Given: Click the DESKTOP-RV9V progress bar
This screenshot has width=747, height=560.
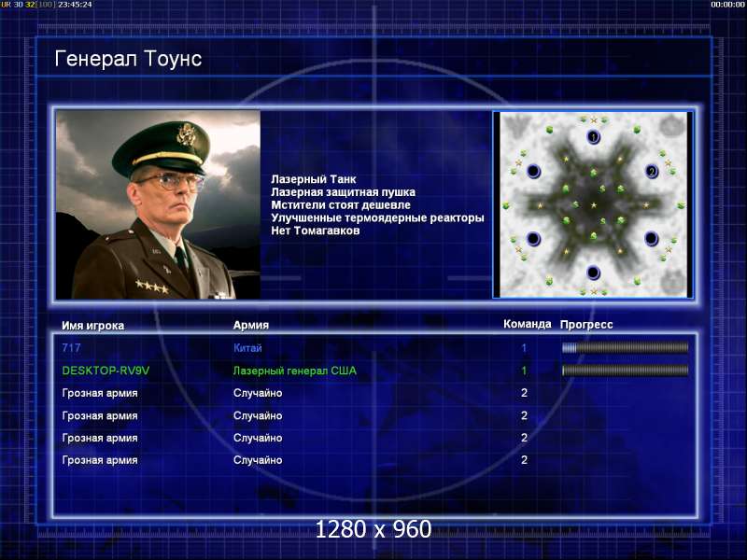Looking at the screenshot, I should pyautogui.click(x=625, y=370).
